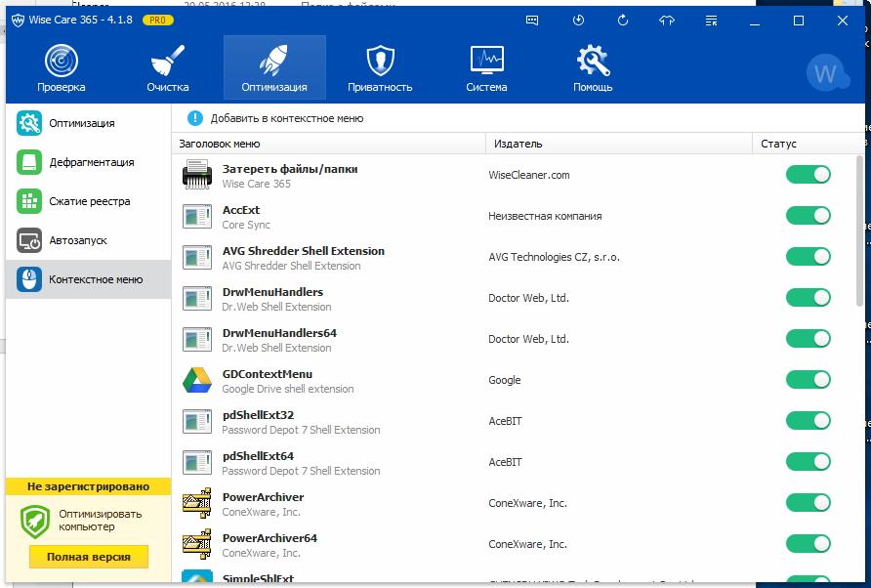Go to the Приватность shield section
This screenshot has width=871, height=588.
coord(380,68)
